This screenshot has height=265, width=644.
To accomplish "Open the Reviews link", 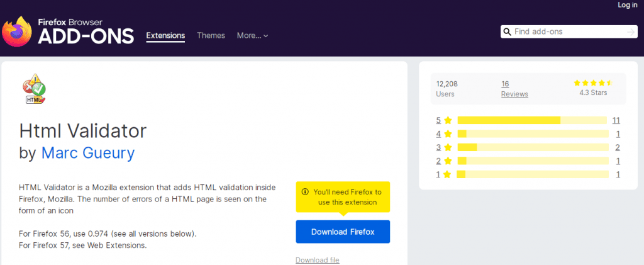I will pos(514,94).
